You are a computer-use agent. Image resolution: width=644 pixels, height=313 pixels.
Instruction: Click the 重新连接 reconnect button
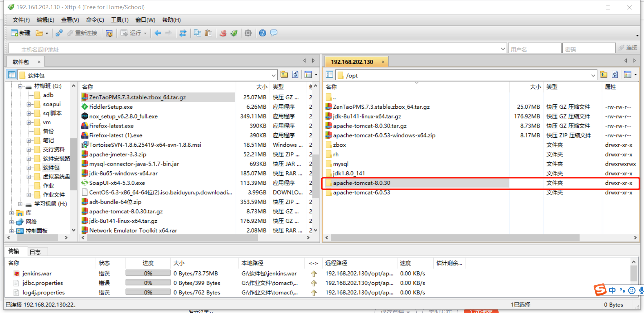pyautogui.click(x=82, y=33)
